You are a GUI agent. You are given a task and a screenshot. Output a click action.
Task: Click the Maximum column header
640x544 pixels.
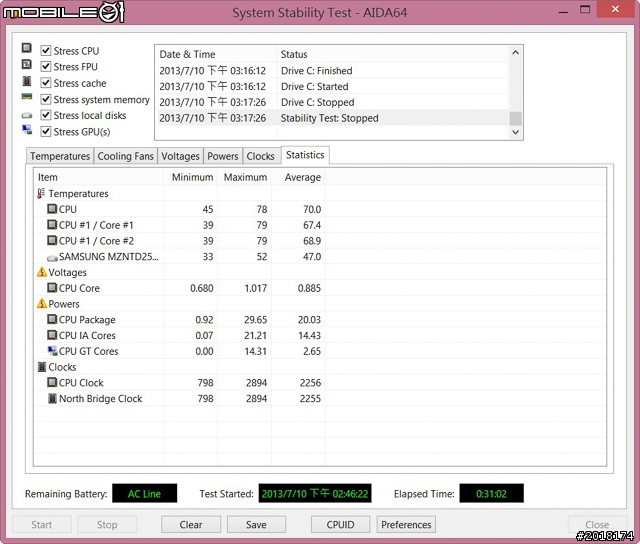(244, 177)
